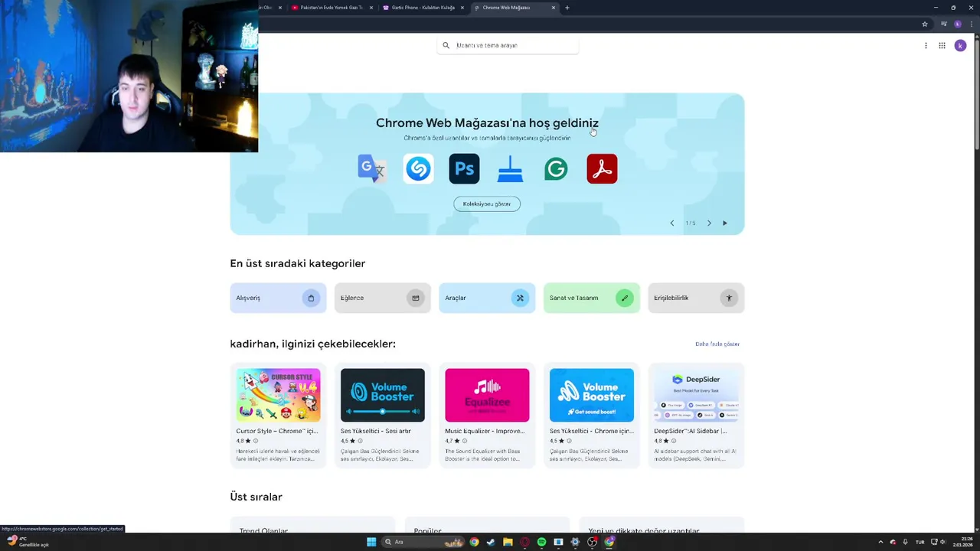Open Sanat ve Tasarım category
Screen dimensions: 980x551
[591, 298]
